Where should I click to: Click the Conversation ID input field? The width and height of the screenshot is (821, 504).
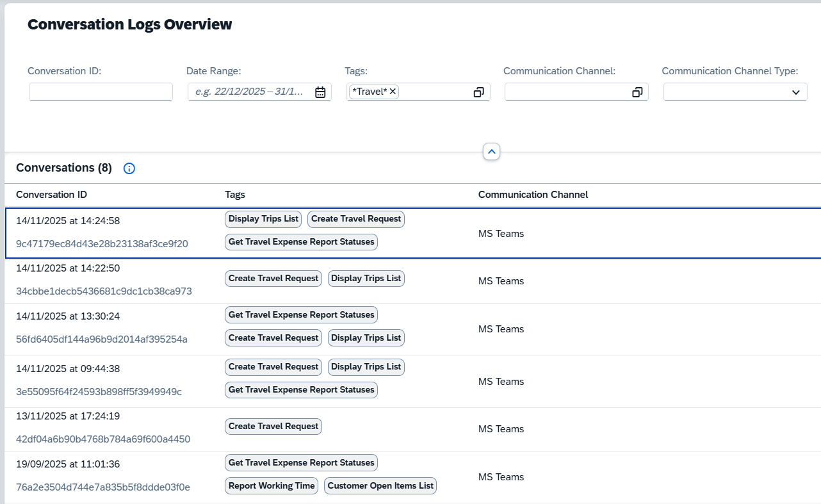coord(101,92)
